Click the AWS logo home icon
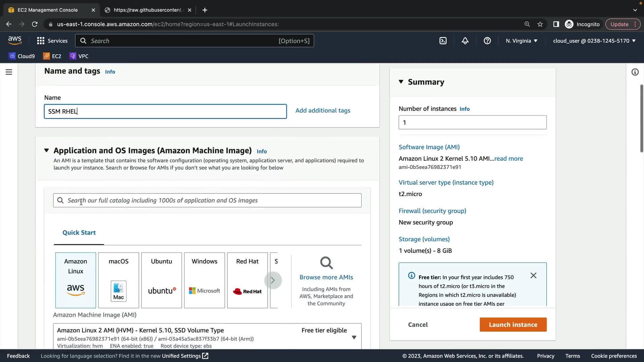Image resolution: width=644 pixels, height=362 pixels. (x=15, y=41)
